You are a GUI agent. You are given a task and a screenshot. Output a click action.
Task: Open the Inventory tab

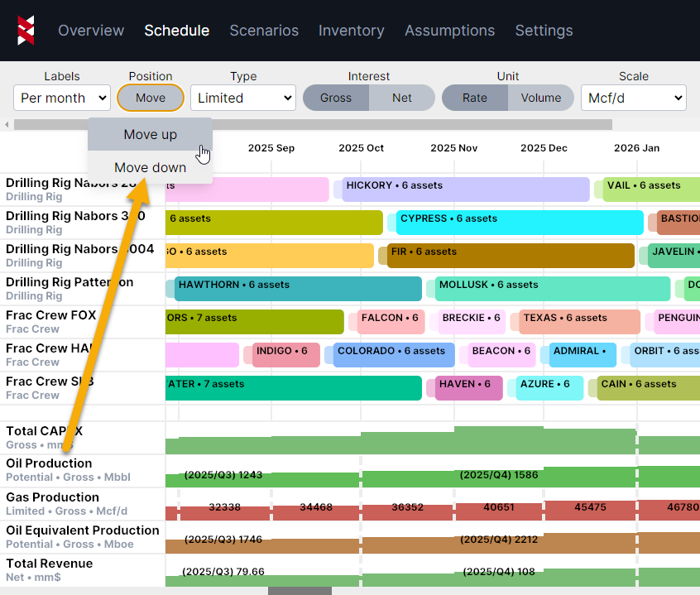pyautogui.click(x=351, y=31)
